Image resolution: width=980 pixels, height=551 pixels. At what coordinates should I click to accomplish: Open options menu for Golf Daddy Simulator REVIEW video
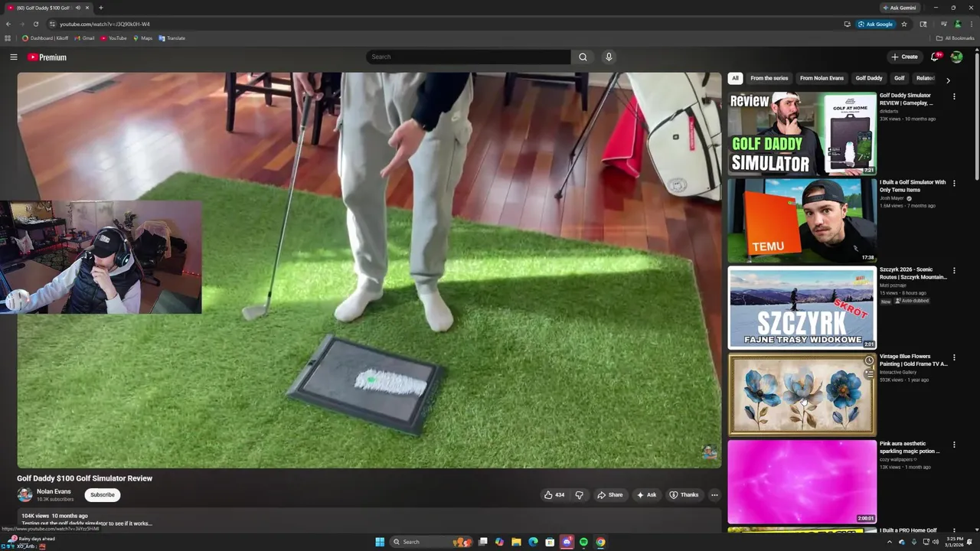click(954, 96)
